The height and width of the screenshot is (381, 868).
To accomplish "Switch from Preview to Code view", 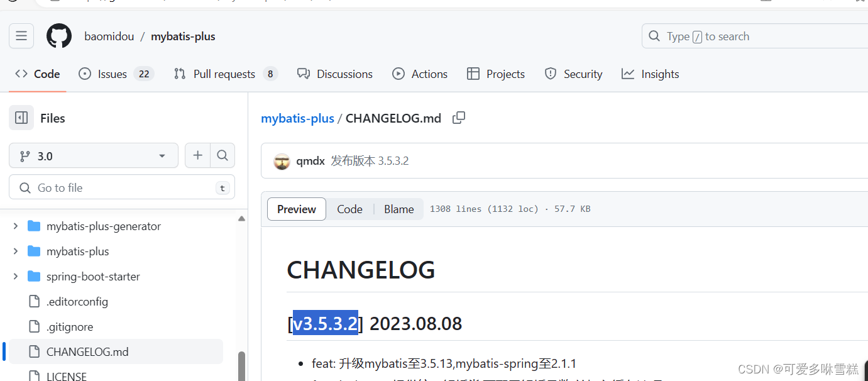I will coord(349,209).
